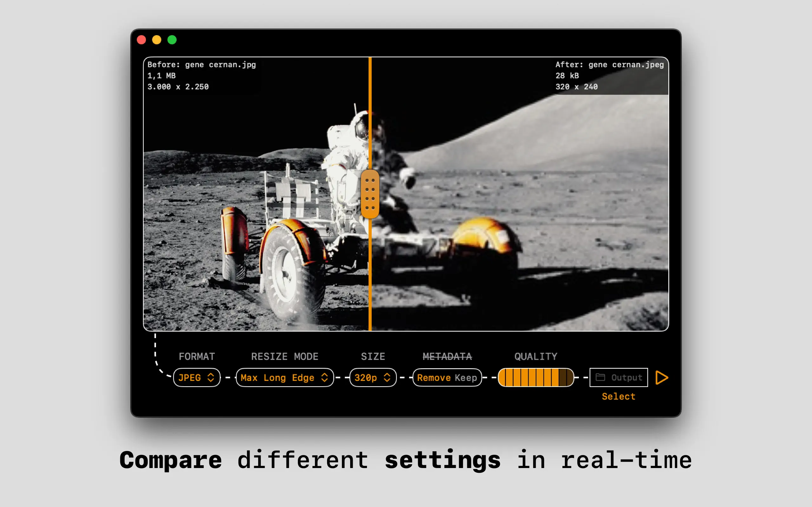Adjust the orange Quality slider bar

(535, 378)
